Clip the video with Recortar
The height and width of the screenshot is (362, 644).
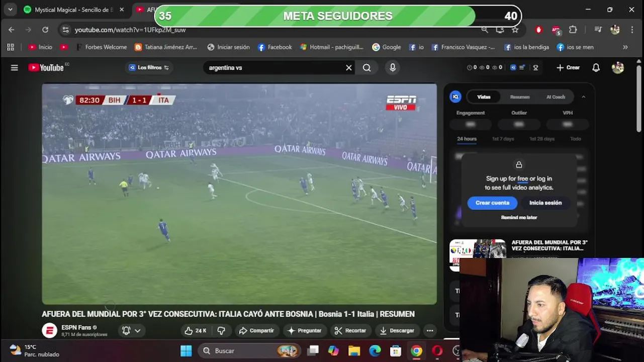point(350,330)
